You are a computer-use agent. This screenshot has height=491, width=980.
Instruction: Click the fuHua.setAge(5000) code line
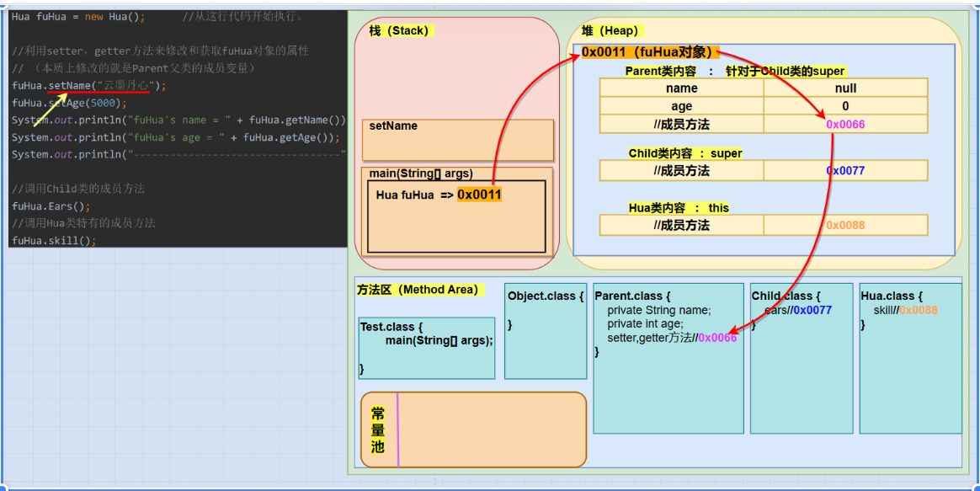click(69, 104)
